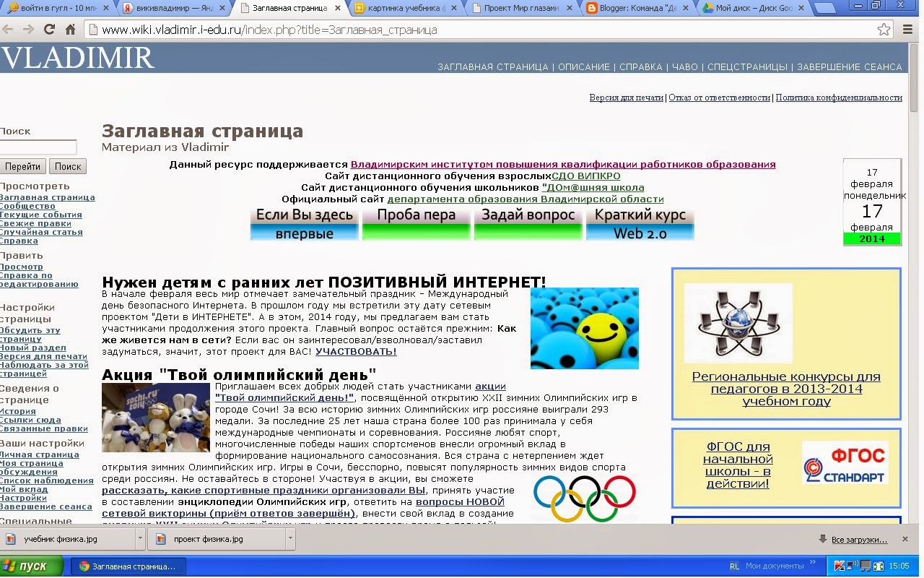The height and width of the screenshot is (578, 924).
Task: Open 'ДОм@шняя школа' link
Action: point(593,187)
